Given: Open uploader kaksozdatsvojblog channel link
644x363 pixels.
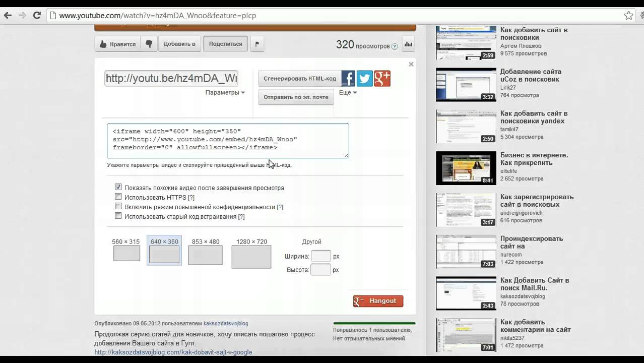Looking at the screenshot, I should point(226,324).
